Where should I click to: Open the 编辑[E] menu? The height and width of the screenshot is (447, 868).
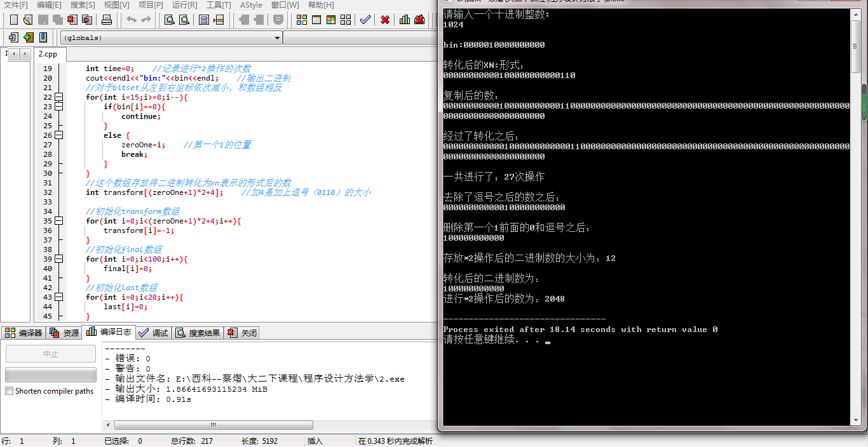(49, 5)
